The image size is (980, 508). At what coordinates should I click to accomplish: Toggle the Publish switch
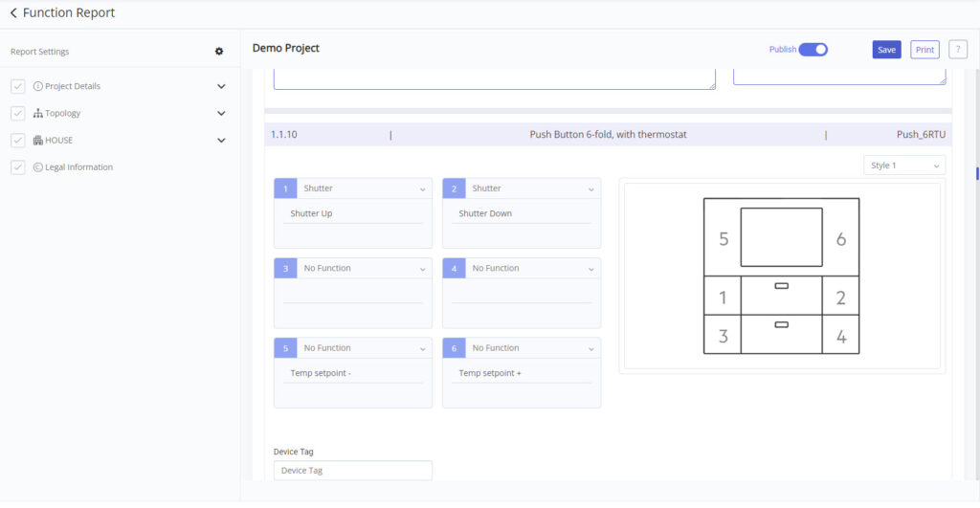click(813, 50)
